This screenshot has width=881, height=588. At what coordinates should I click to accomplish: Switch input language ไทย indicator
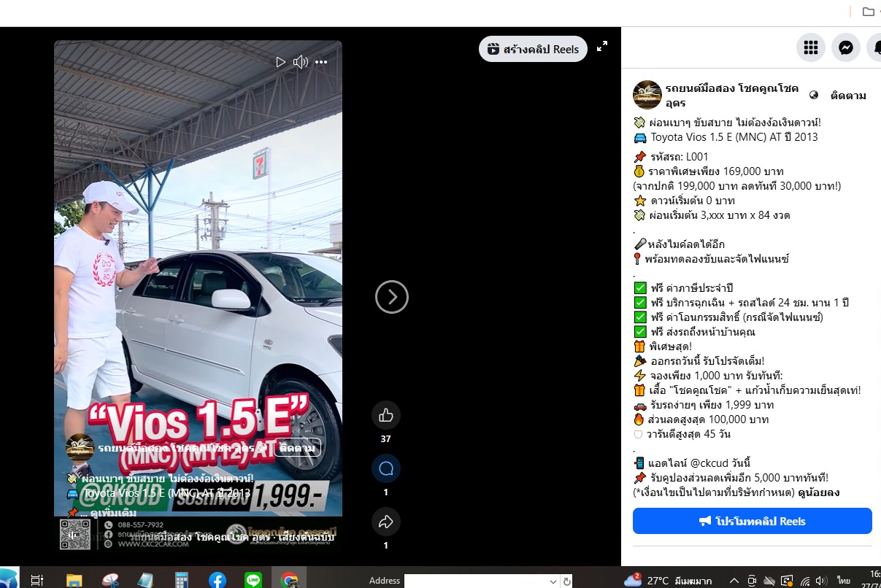tap(844, 581)
